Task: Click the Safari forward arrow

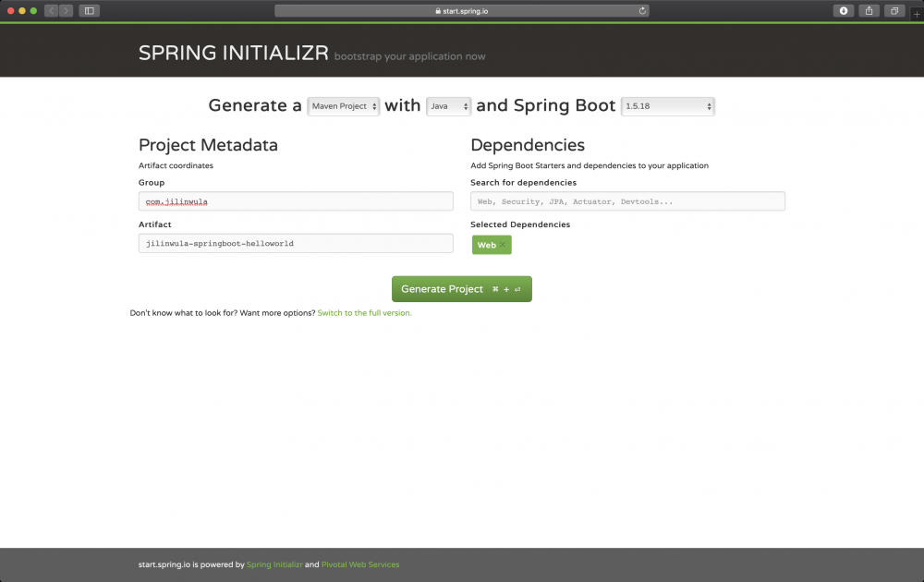Action: (x=66, y=11)
